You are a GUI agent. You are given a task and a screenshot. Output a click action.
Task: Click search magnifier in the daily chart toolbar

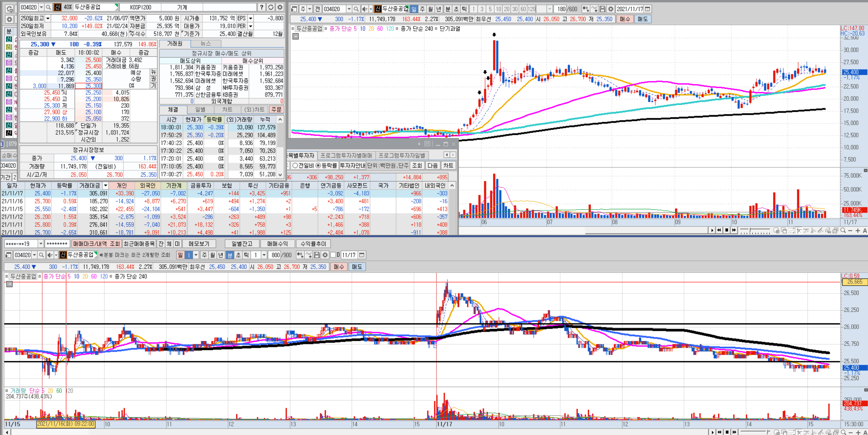356,9
